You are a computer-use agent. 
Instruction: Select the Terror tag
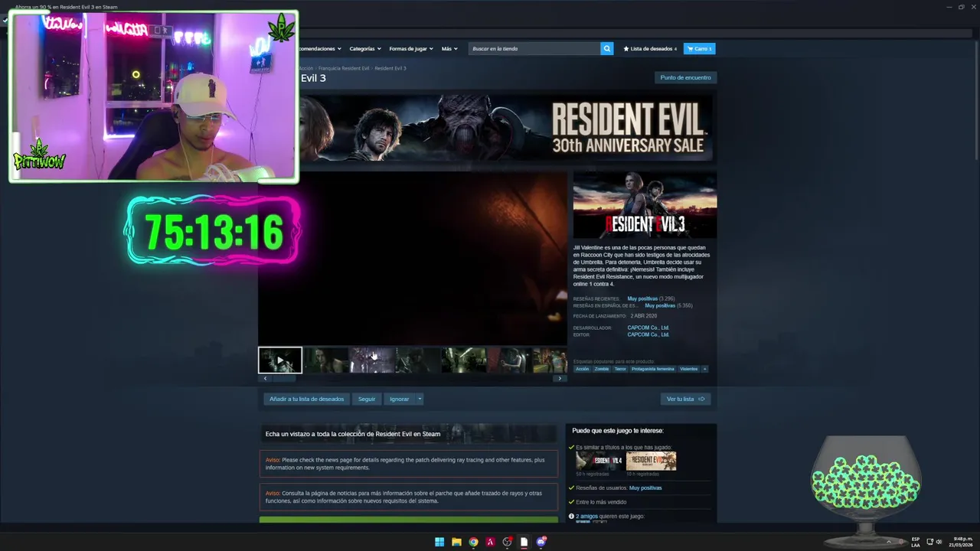click(x=620, y=369)
